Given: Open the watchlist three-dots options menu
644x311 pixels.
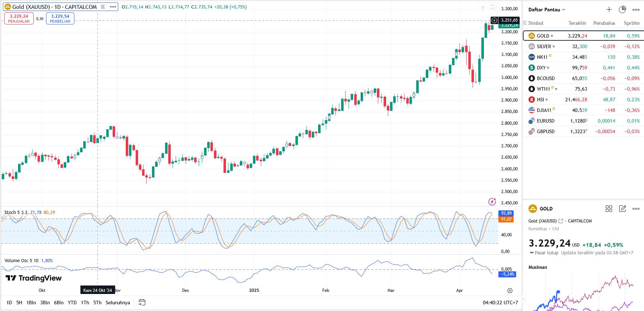Looking at the screenshot, I should click(636, 10).
